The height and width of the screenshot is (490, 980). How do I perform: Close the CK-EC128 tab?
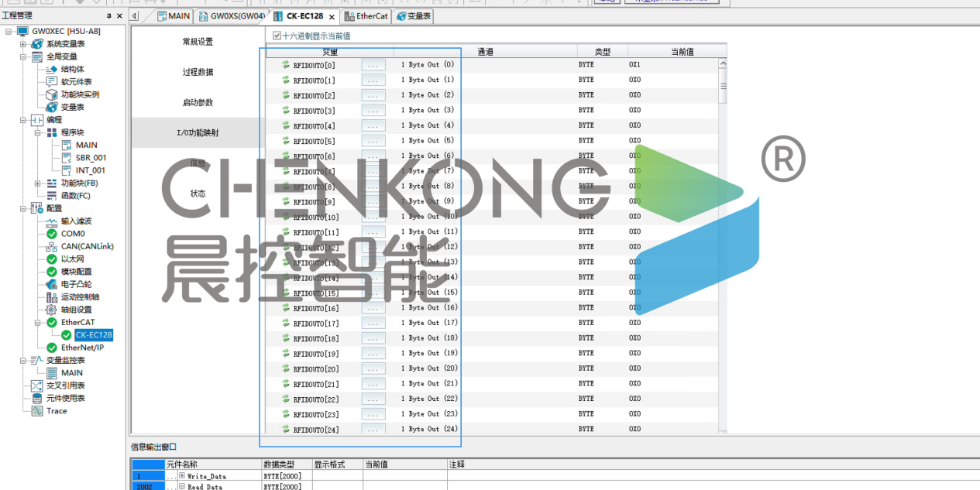pyautogui.click(x=332, y=16)
